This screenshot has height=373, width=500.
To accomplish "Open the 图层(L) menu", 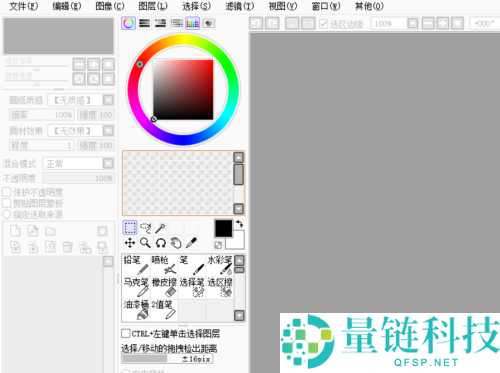I will (153, 6).
